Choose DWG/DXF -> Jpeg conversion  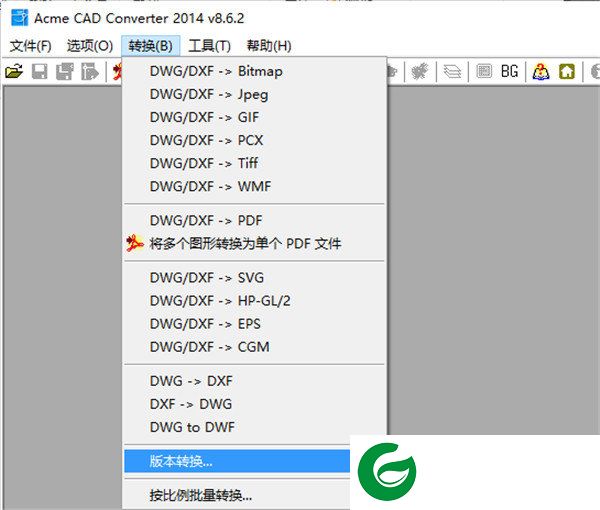(x=254, y=94)
